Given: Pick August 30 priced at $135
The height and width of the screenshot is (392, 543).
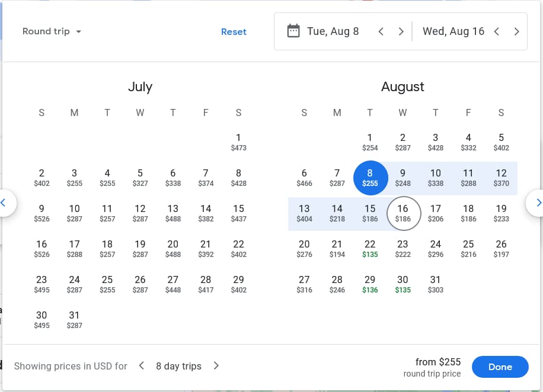Looking at the screenshot, I should (403, 284).
